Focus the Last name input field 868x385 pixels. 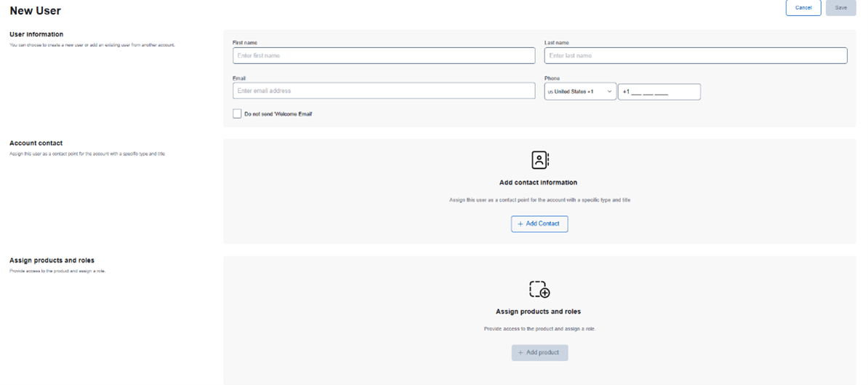coord(696,56)
